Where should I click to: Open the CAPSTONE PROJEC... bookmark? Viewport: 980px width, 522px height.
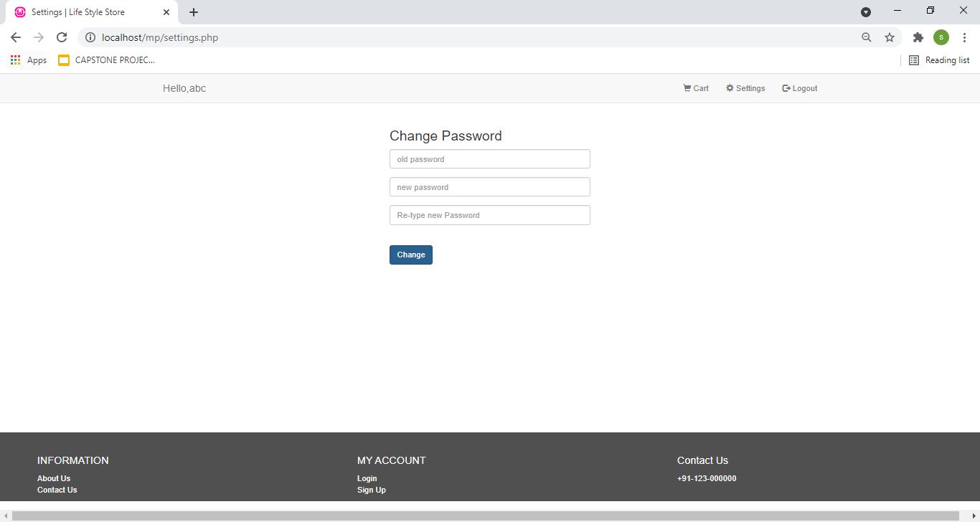(x=107, y=60)
